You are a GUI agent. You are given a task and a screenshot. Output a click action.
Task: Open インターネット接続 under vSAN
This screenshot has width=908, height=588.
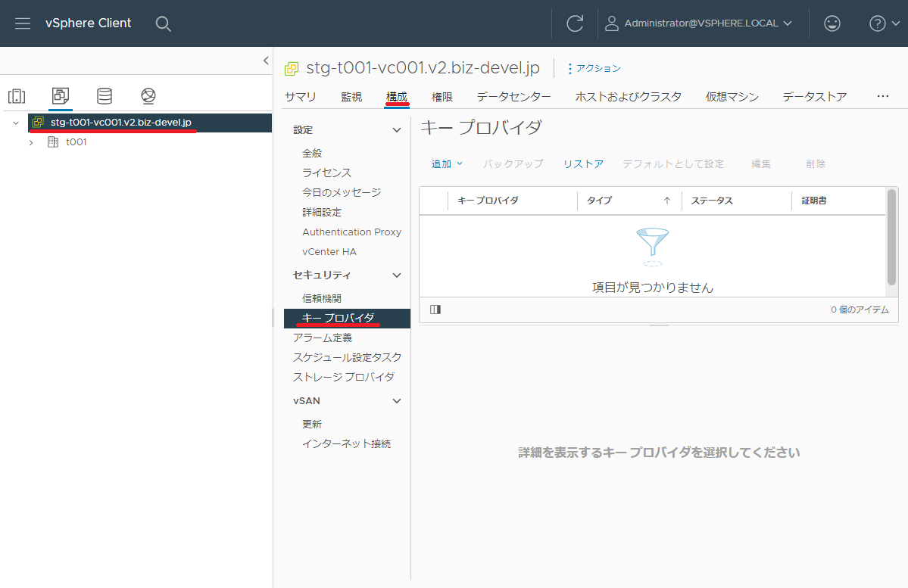pos(346,443)
